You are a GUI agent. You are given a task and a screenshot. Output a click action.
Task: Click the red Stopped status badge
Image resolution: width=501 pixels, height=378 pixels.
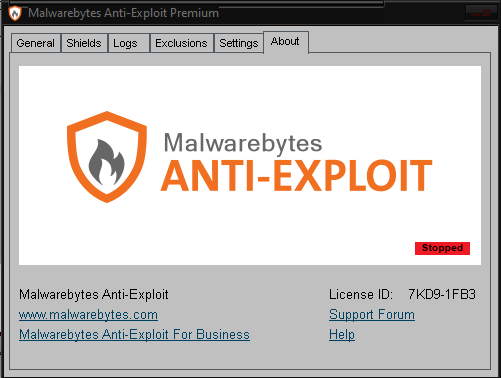(x=442, y=248)
